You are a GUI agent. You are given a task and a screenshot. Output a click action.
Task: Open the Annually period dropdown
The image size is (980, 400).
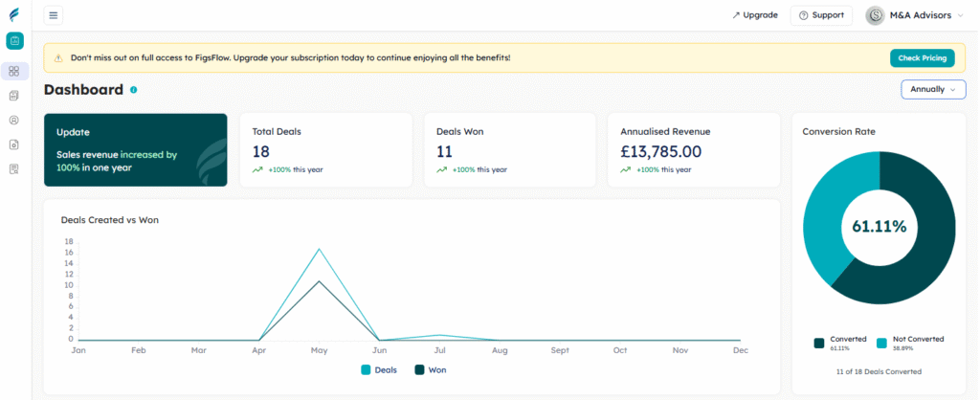point(933,89)
